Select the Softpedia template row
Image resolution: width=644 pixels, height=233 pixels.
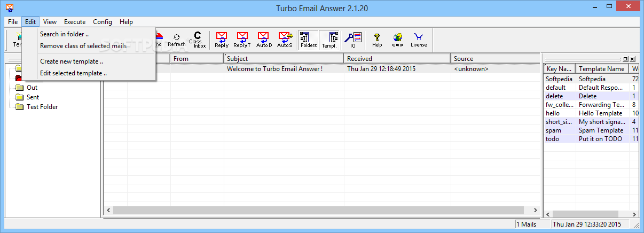591,79
